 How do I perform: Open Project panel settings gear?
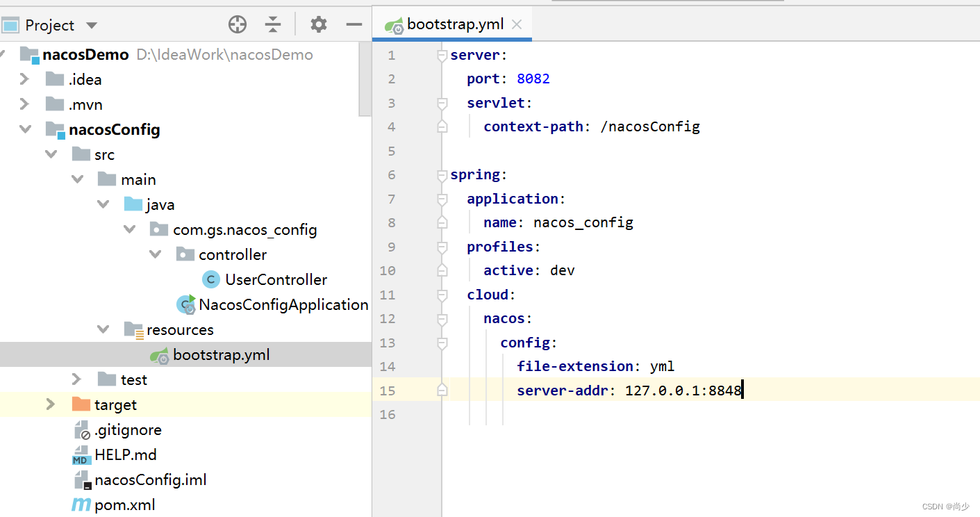click(319, 25)
